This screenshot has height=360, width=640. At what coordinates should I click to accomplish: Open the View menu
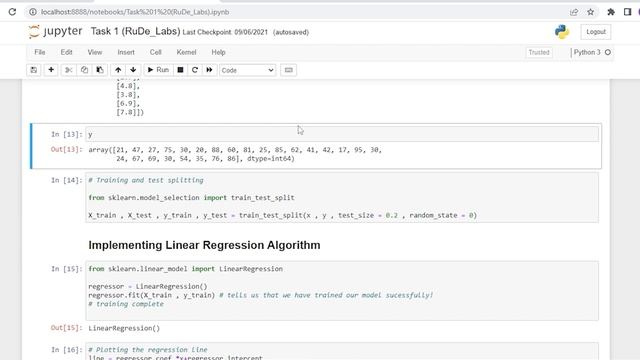95,52
